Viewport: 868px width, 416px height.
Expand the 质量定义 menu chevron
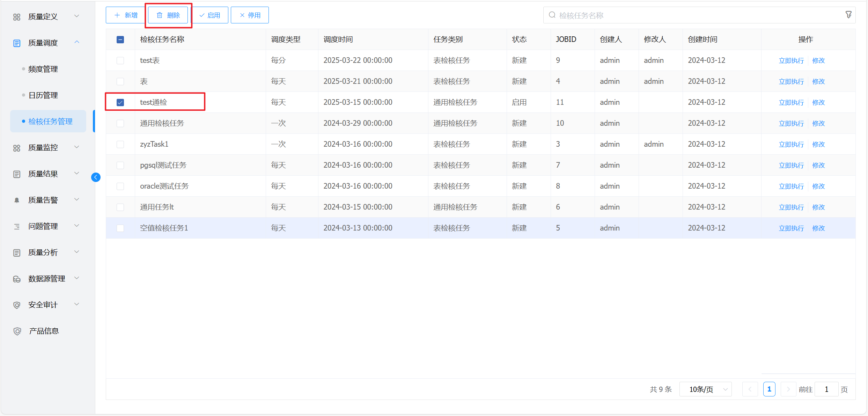coord(77,16)
